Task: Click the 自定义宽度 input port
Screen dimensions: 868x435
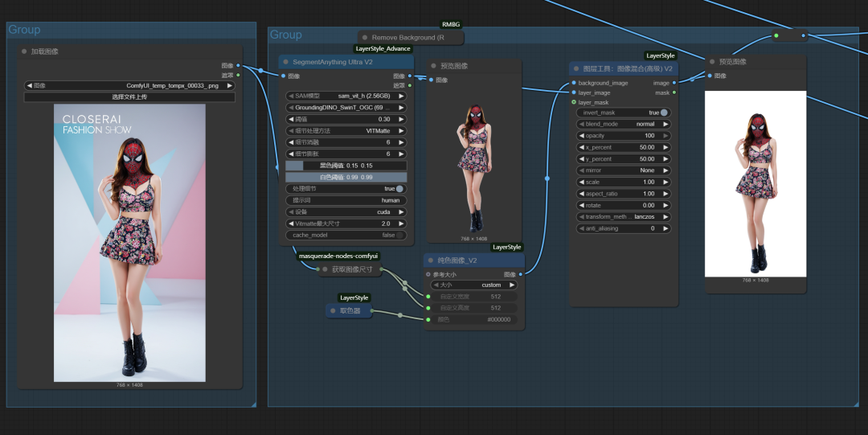Action: [x=428, y=297]
